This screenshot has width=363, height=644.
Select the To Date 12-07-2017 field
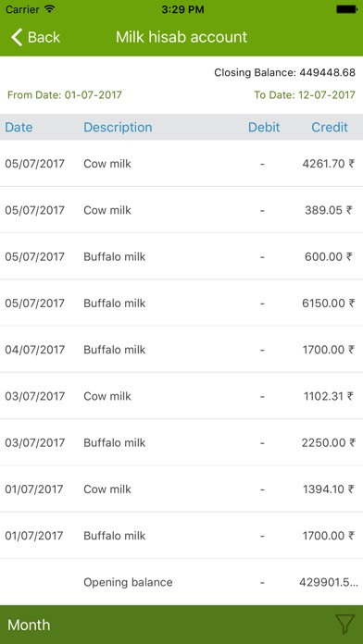pos(305,95)
